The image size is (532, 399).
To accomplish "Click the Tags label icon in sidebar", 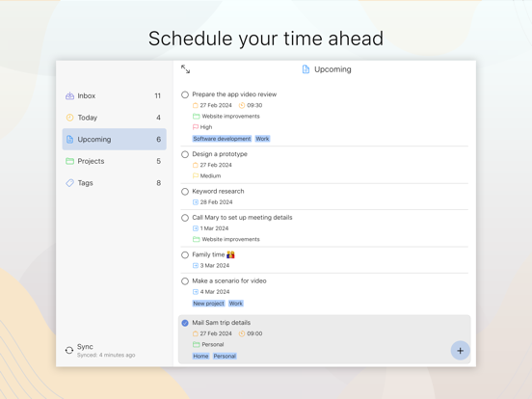I will (x=69, y=183).
